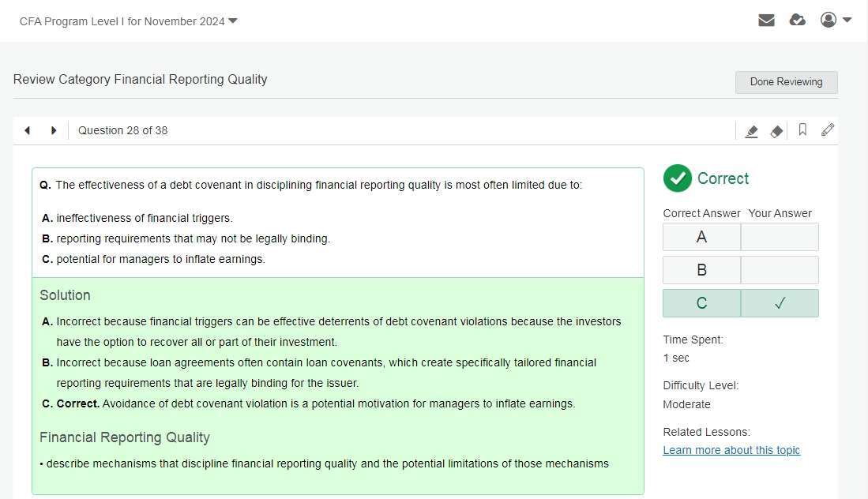Click the green Correct checkmark icon
This screenshot has width=868, height=499.
coord(677,178)
